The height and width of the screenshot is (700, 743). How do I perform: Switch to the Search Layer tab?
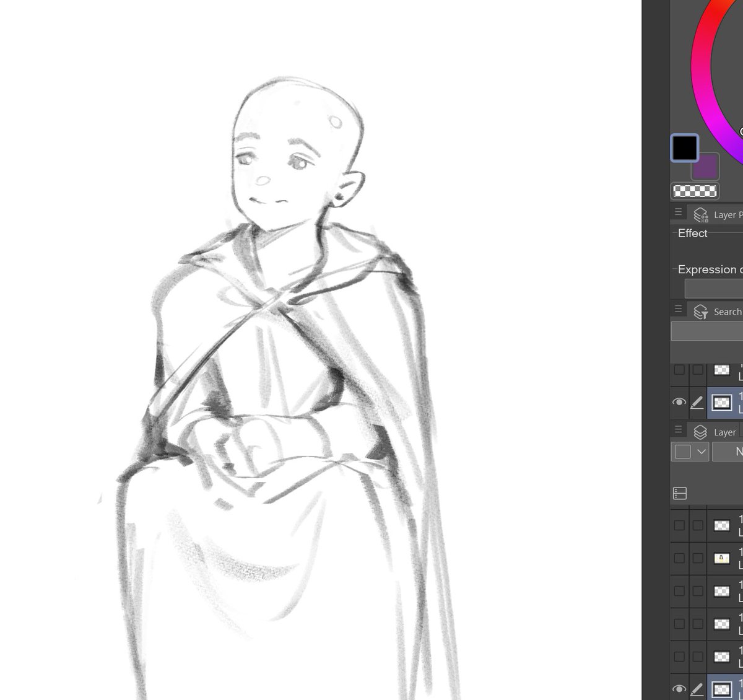[718, 312]
